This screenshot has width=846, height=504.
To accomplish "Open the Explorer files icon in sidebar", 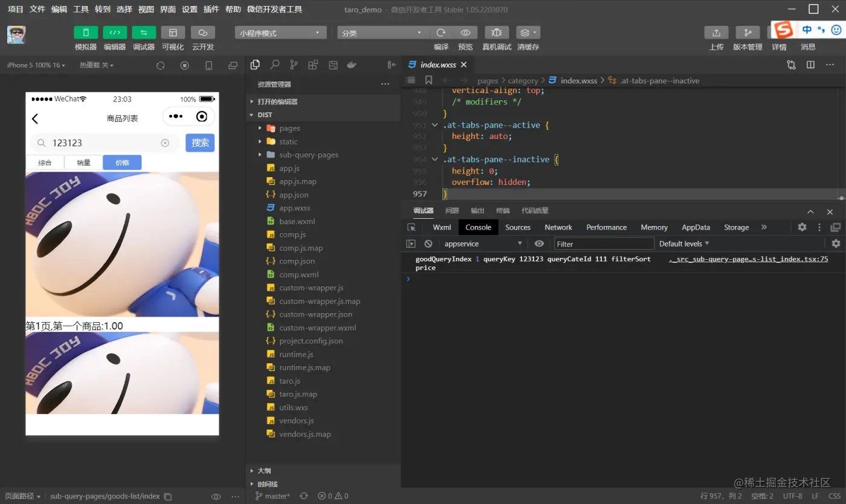I will coord(255,65).
